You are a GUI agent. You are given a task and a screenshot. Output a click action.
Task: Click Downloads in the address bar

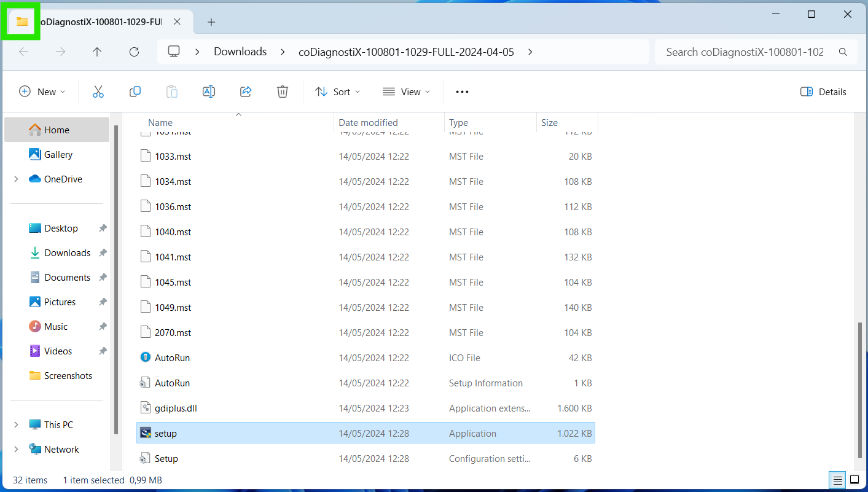[x=240, y=52]
